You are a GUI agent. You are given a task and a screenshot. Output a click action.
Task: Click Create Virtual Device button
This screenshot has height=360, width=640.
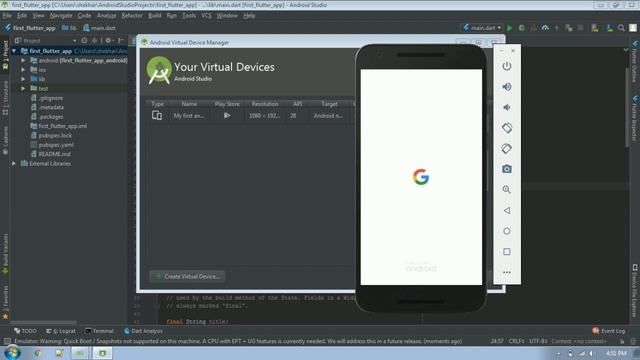(x=187, y=276)
